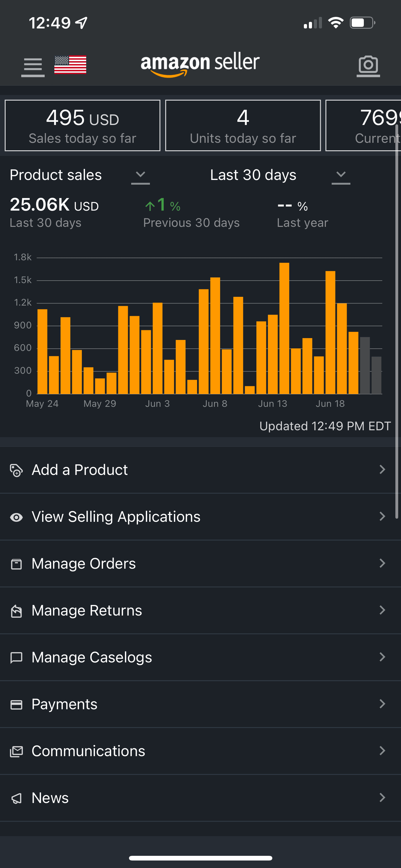Image resolution: width=401 pixels, height=868 pixels.
Task: Tap the Manage Orders box icon
Action: (16, 564)
